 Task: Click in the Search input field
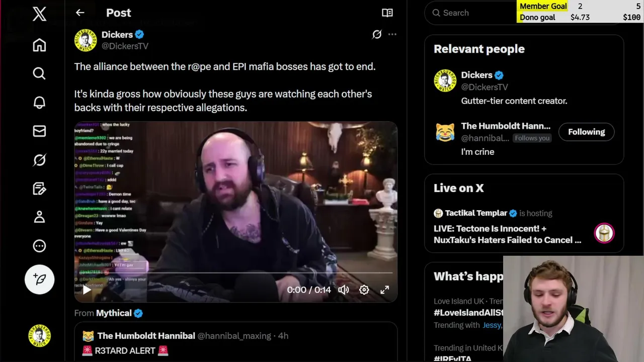point(470,13)
